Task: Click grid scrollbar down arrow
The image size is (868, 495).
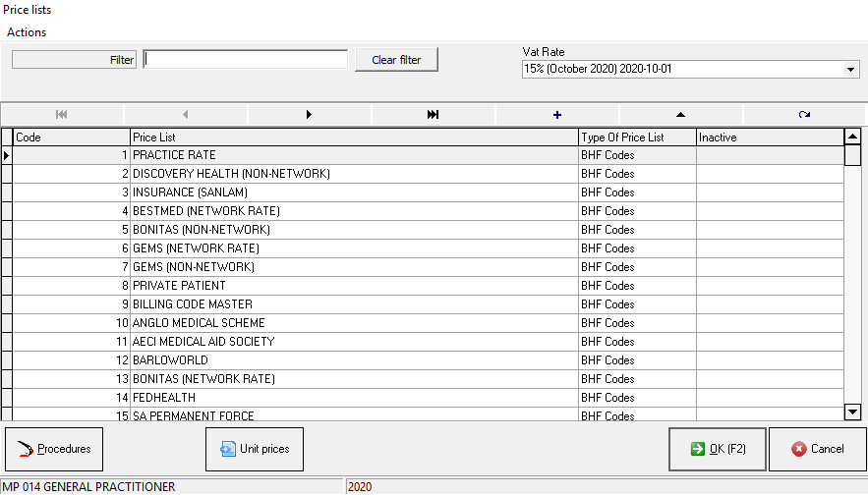Action: [852, 412]
